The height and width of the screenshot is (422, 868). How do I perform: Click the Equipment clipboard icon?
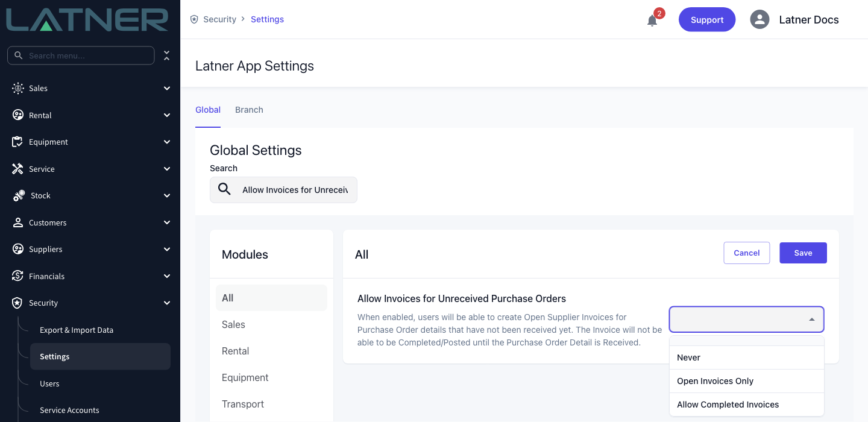pos(18,142)
